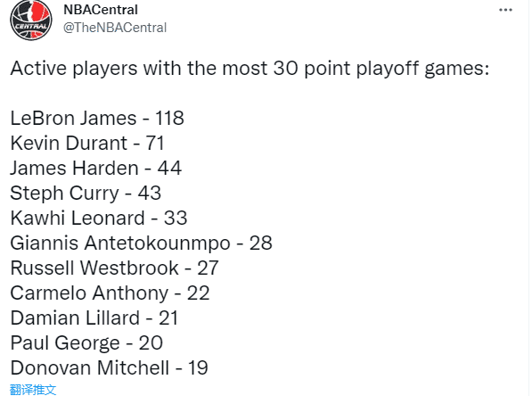This screenshot has height=396, width=532.
Task: Click the number 28 after Antetokounmpo
Action: point(260,243)
